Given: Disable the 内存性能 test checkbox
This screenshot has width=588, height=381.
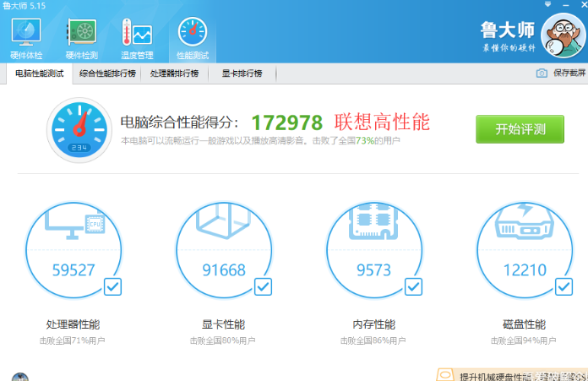Looking at the screenshot, I should 413,287.
